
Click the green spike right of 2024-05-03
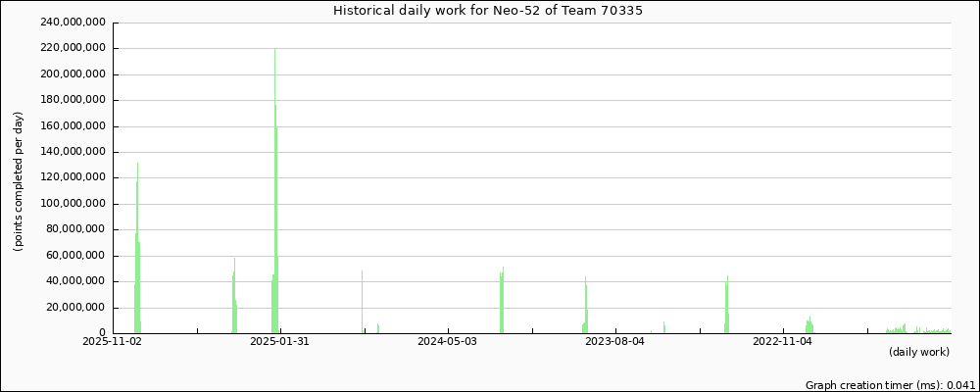pos(502,302)
